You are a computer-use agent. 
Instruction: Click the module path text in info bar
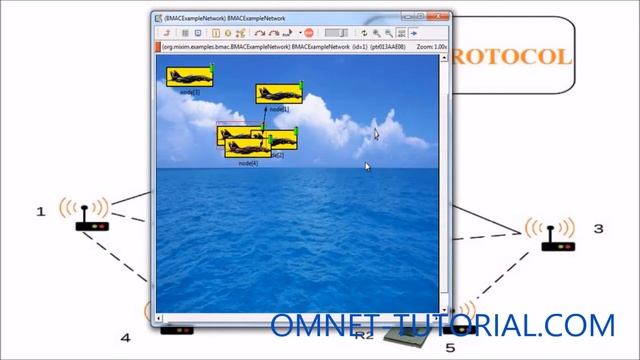point(284,47)
